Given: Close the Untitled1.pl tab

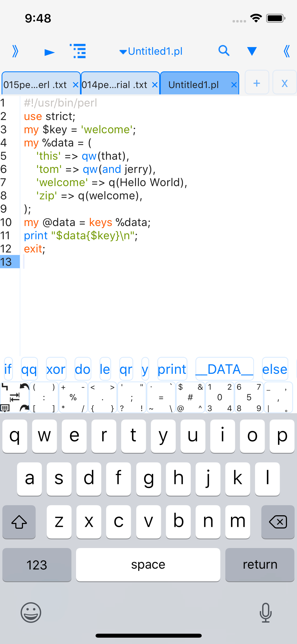Looking at the screenshot, I should (x=234, y=85).
